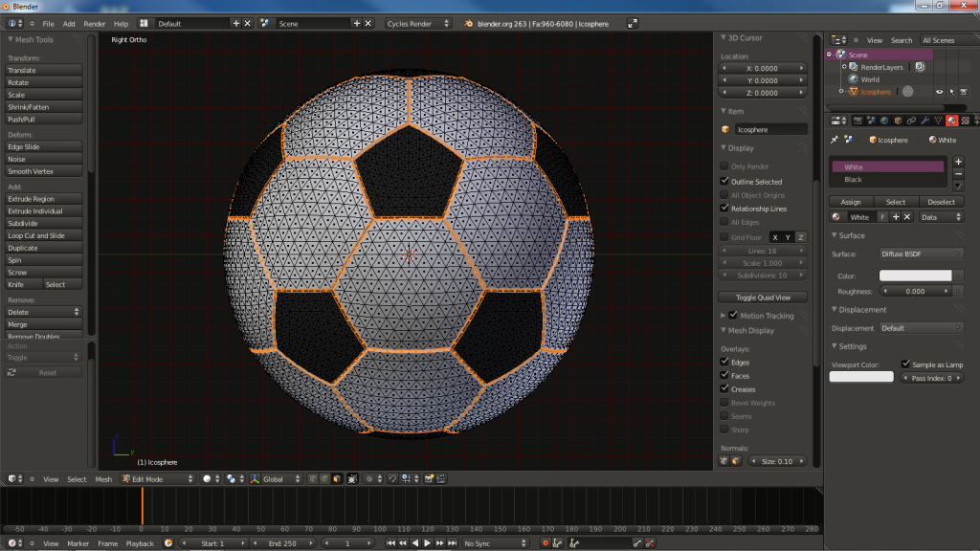Unlink the White material datablock X icon
The height and width of the screenshot is (551, 980).
pos(907,217)
